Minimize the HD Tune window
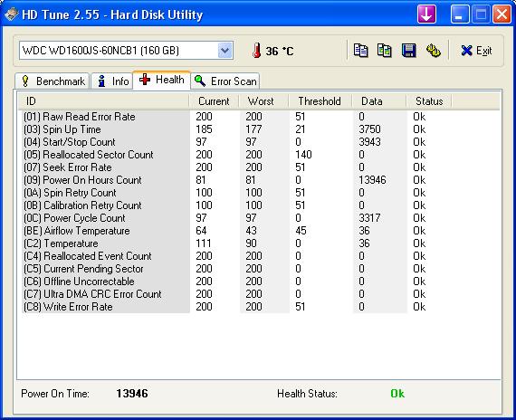The image size is (516, 420). tap(460, 14)
